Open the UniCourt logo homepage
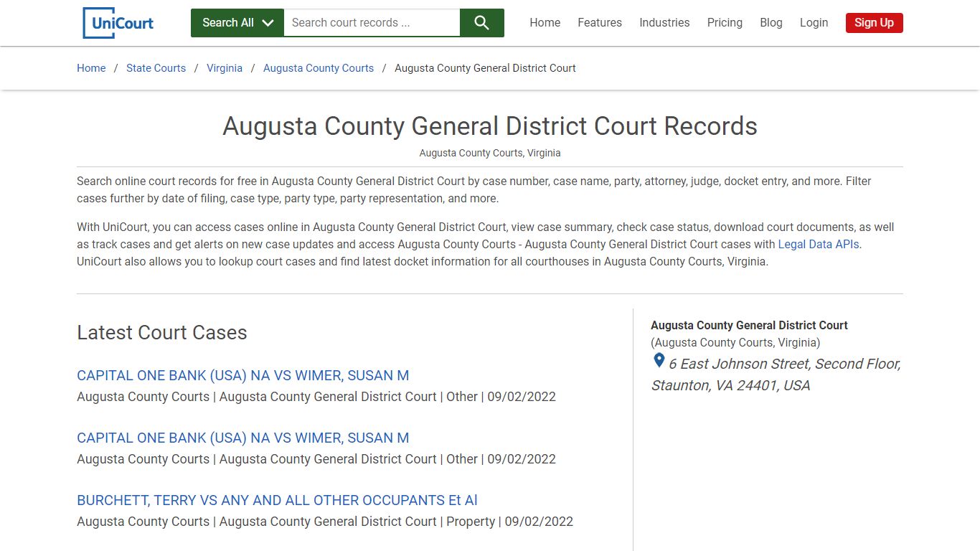Screen dimensions: 980x551 (118, 23)
